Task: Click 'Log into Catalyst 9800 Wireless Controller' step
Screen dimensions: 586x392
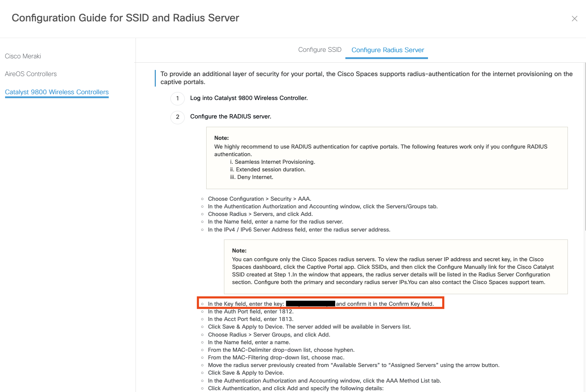Action: coord(249,98)
